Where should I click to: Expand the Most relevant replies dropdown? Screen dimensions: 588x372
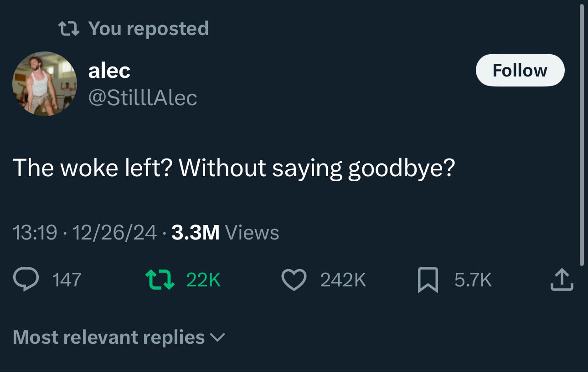point(119,337)
